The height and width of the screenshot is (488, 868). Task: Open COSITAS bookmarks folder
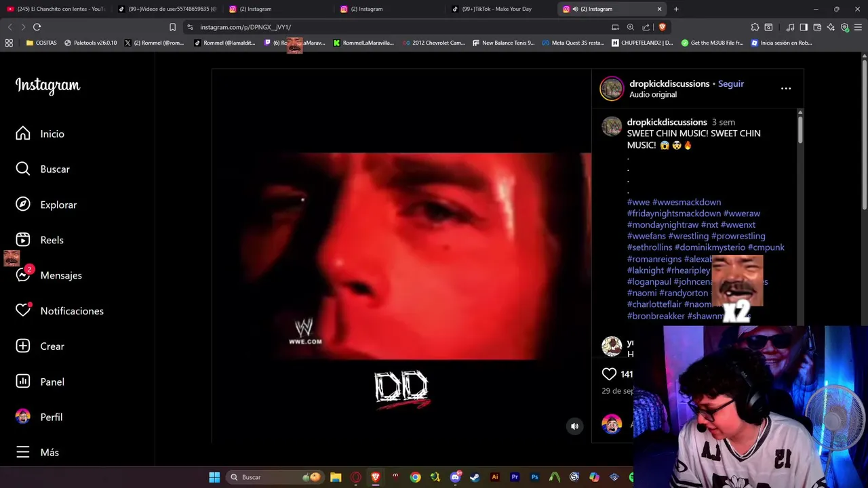tap(42, 43)
